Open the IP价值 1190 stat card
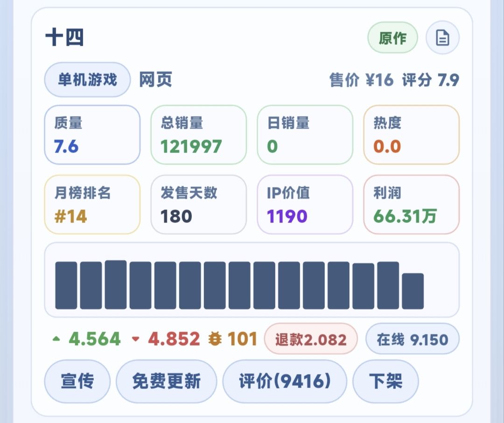Screen dimensions: 504x423 click(305, 205)
